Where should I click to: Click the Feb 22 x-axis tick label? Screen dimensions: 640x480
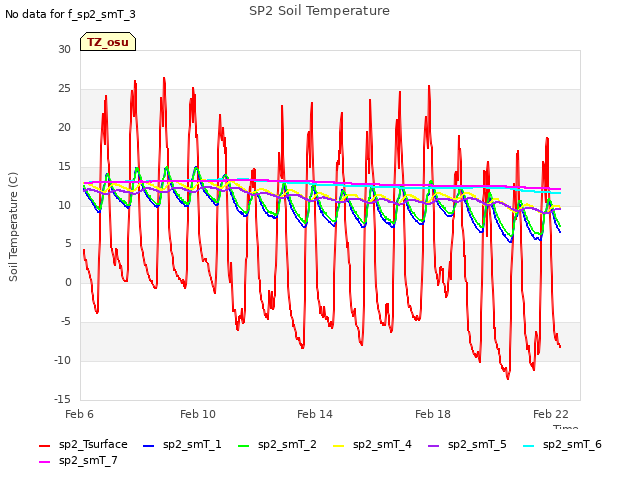point(551,414)
